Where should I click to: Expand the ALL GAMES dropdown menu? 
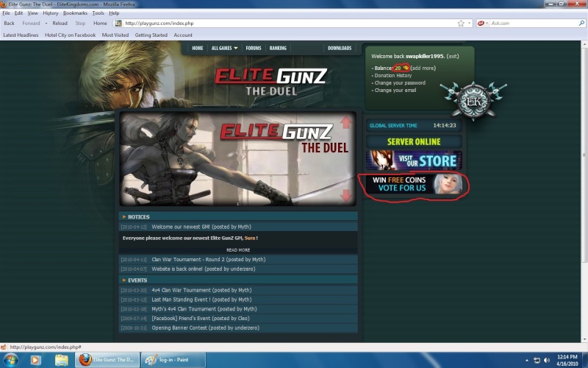pyautogui.click(x=224, y=48)
